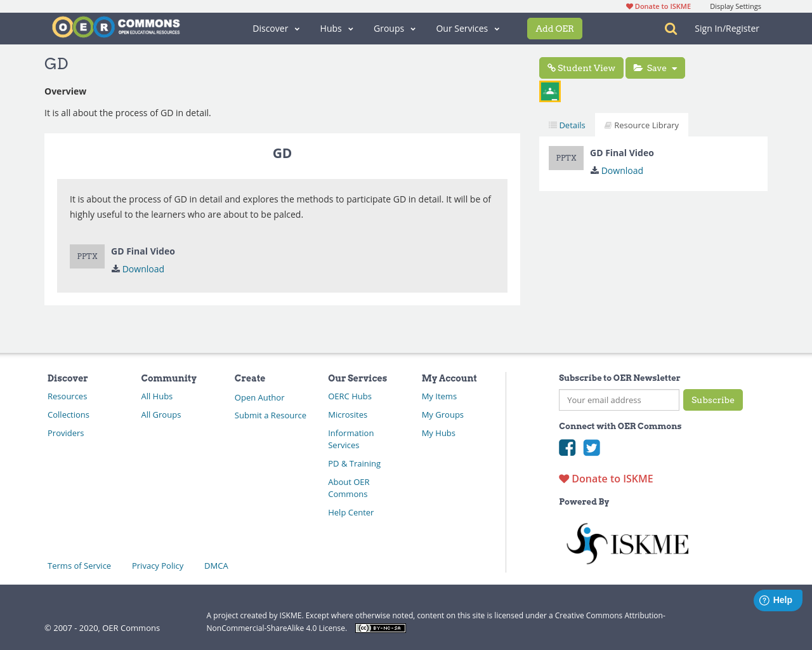Screen dimensions: 812x650
Task: Open the Twitter social icon
Action: [591, 448]
